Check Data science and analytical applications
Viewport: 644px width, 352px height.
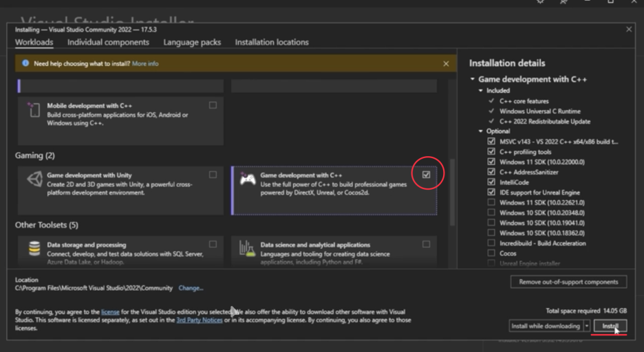427,244
